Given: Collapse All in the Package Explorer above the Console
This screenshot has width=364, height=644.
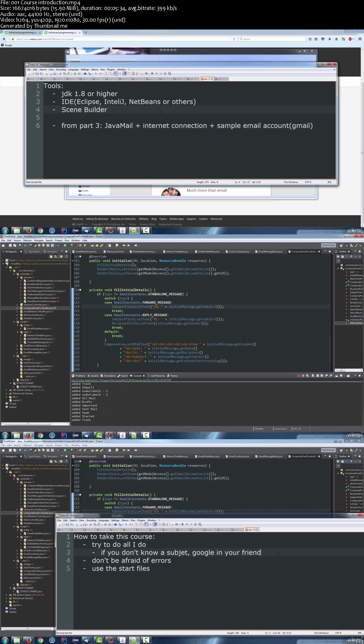Looking at the screenshot, I should (x=51, y=256).
